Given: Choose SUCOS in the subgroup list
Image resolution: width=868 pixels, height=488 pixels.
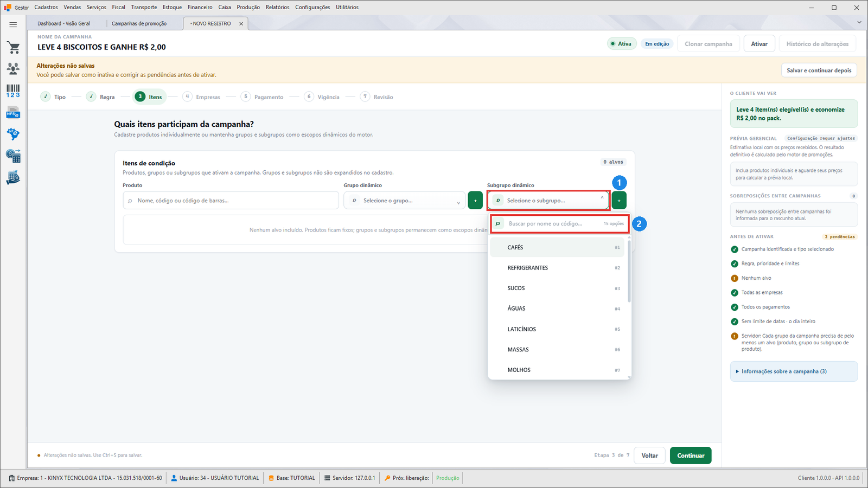Looking at the screenshot, I should tap(557, 288).
